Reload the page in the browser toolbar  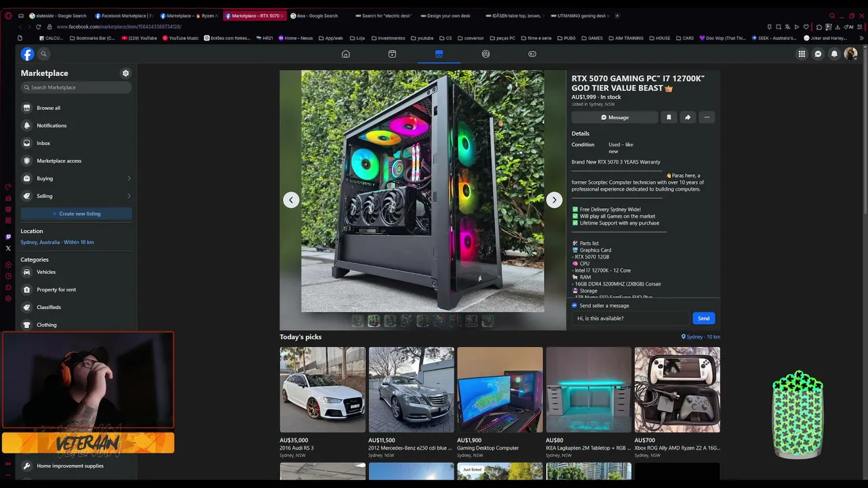pos(39,26)
